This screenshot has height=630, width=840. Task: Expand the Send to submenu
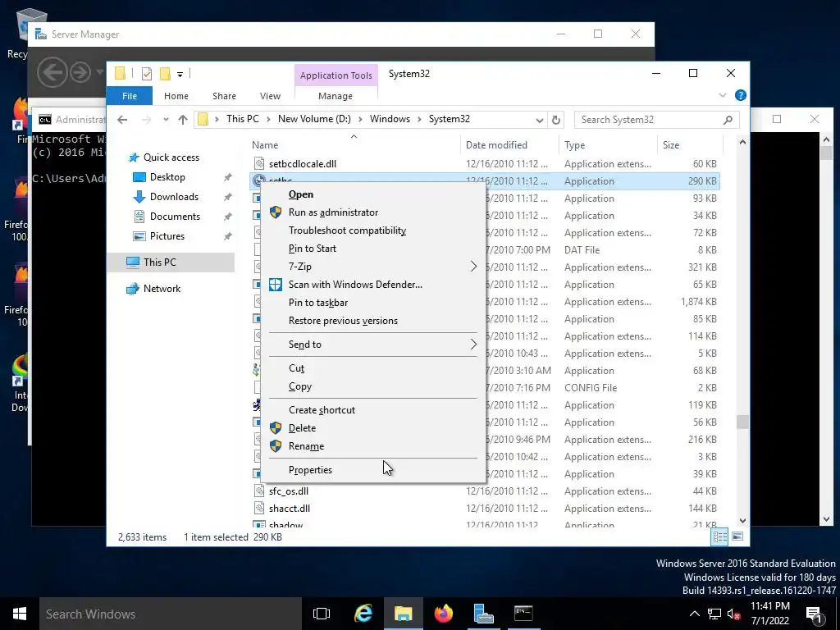point(373,345)
